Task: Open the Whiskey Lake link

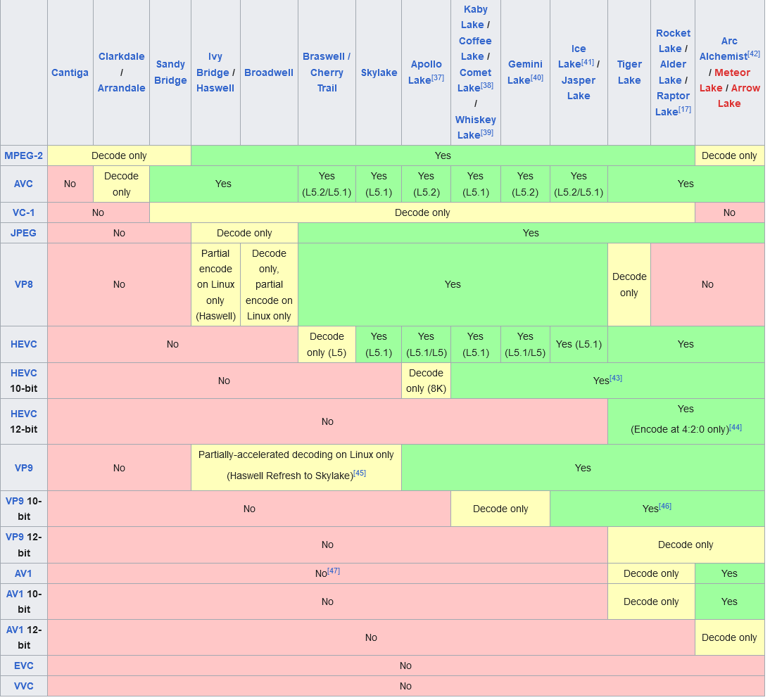Action: point(475,127)
